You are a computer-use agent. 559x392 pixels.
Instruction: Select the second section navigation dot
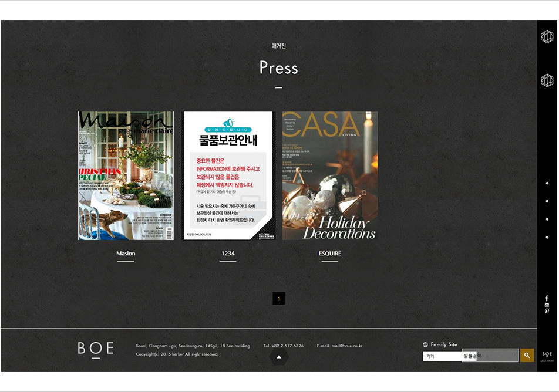(x=547, y=201)
